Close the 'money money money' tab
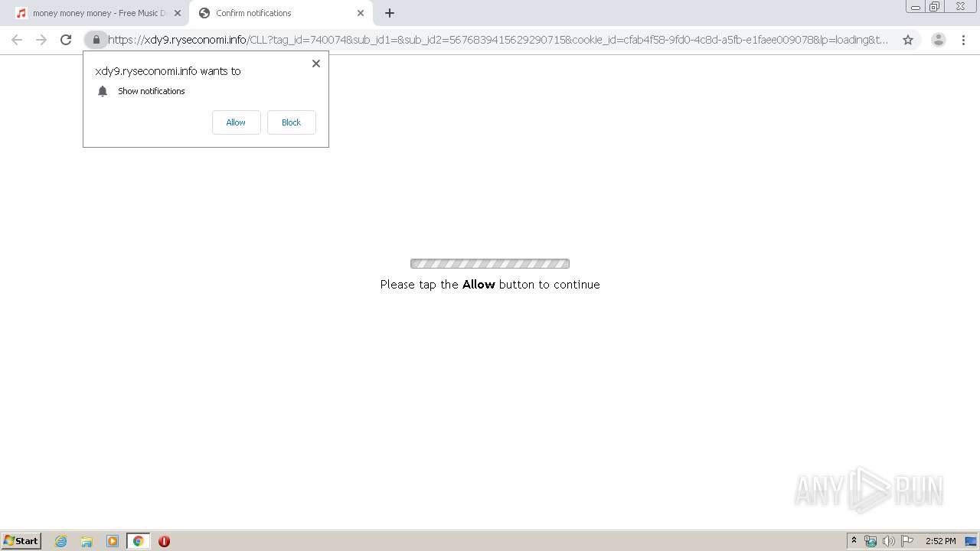The height and width of the screenshot is (551, 980). (178, 13)
